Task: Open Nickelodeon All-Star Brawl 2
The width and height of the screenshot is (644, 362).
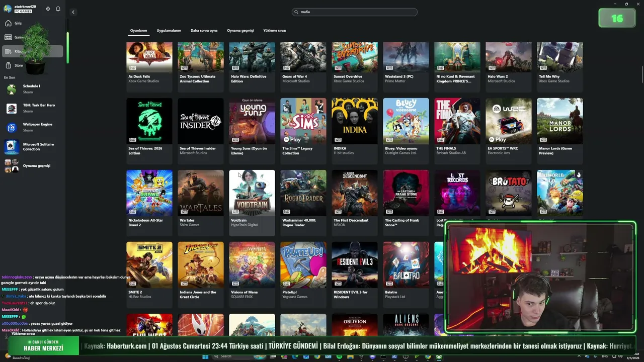Action: point(149,203)
